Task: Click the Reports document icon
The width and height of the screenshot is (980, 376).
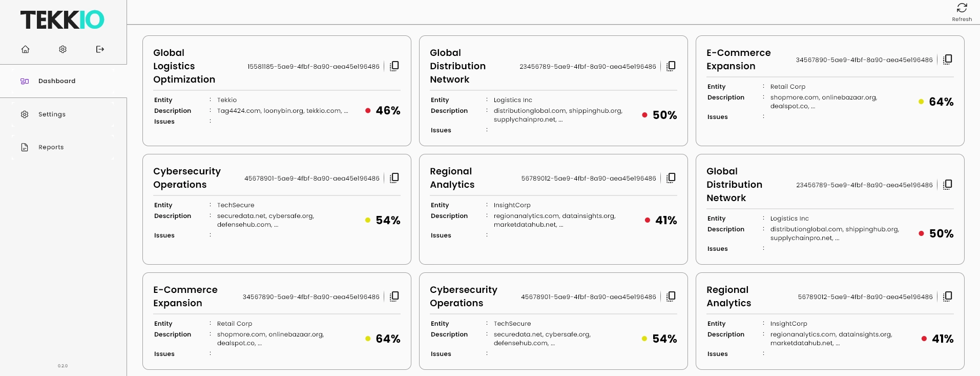Action: (x=25, y=147)
